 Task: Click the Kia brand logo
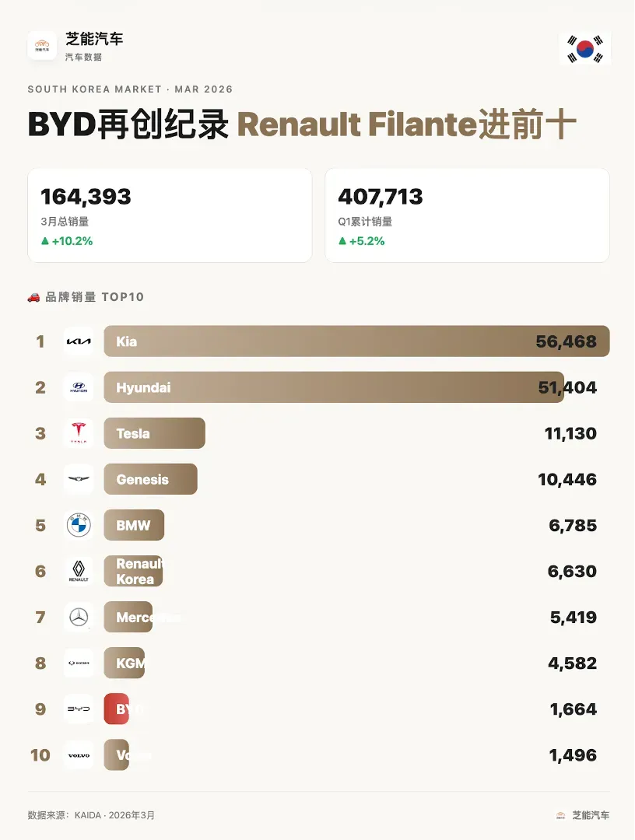79,341
